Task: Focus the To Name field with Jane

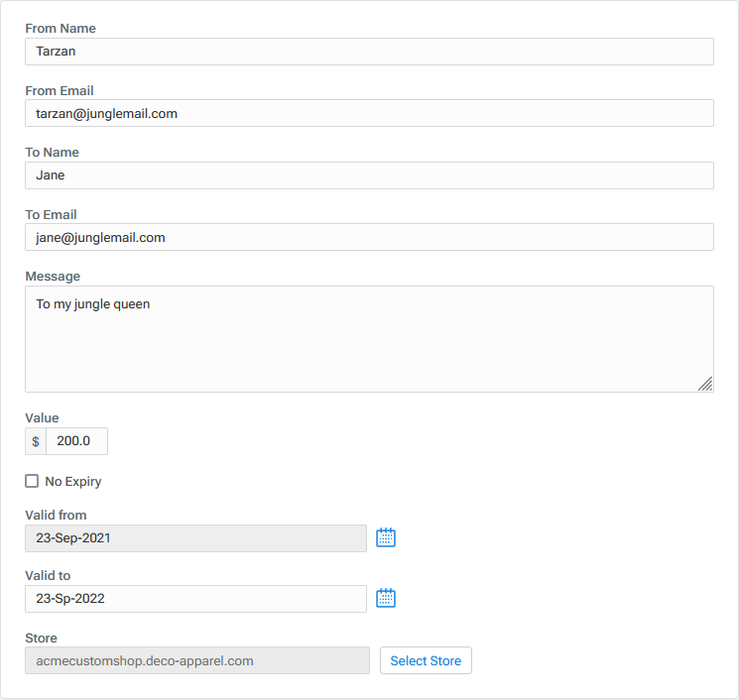Action: (x=369, y=175)
